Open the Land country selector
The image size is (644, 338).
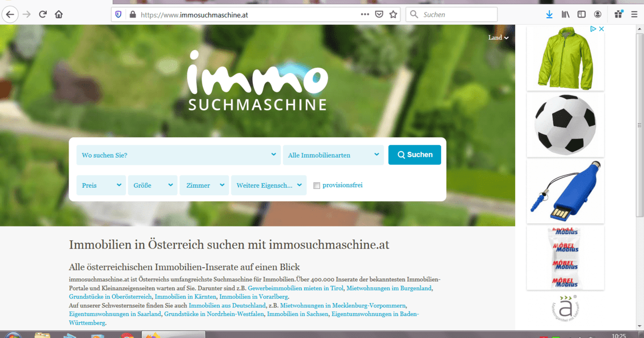point(498,38)
